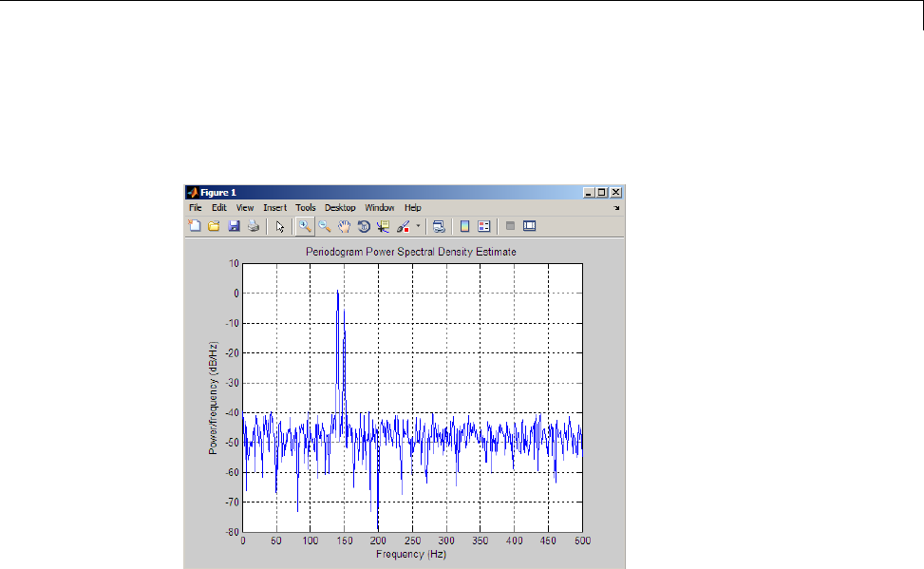Insert a legend using the toolbar icon
This screenshot has width=924, height=569.
coord(483,226)
